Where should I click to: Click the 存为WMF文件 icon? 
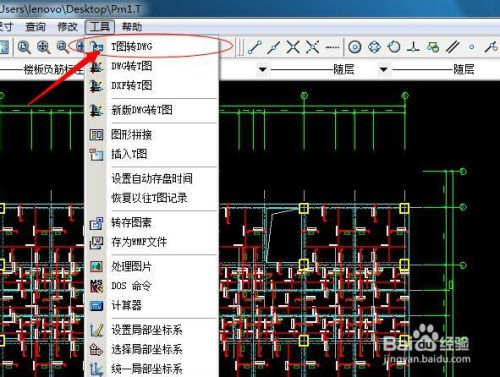coord(97,243)
